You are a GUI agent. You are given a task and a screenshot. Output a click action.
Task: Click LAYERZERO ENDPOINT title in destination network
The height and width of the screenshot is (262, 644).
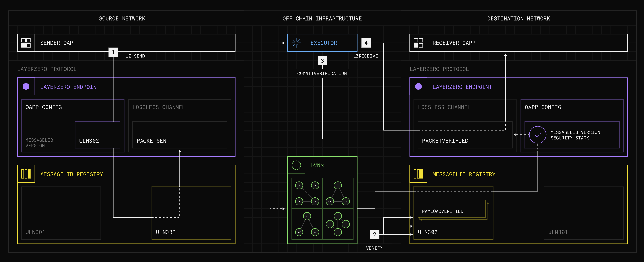point(462,87)
